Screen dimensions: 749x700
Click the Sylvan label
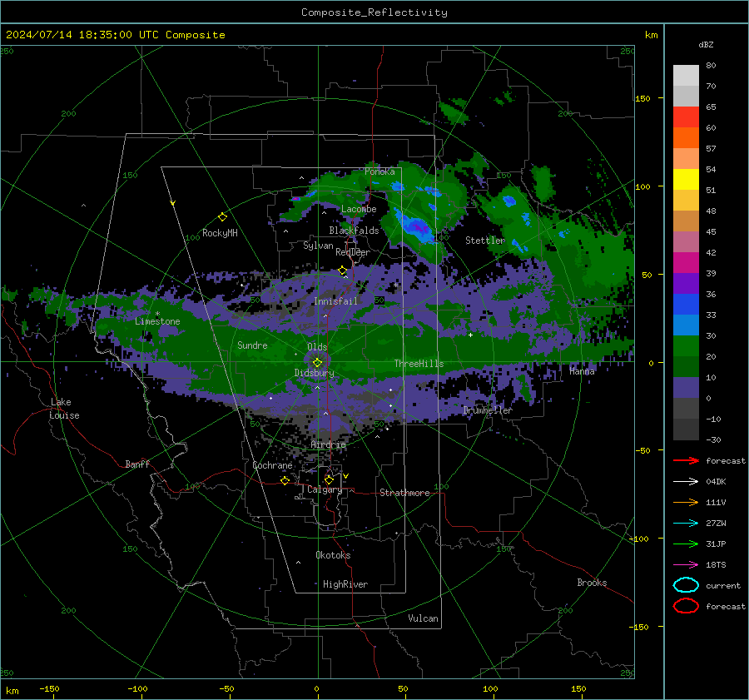(x=318, y=246)
